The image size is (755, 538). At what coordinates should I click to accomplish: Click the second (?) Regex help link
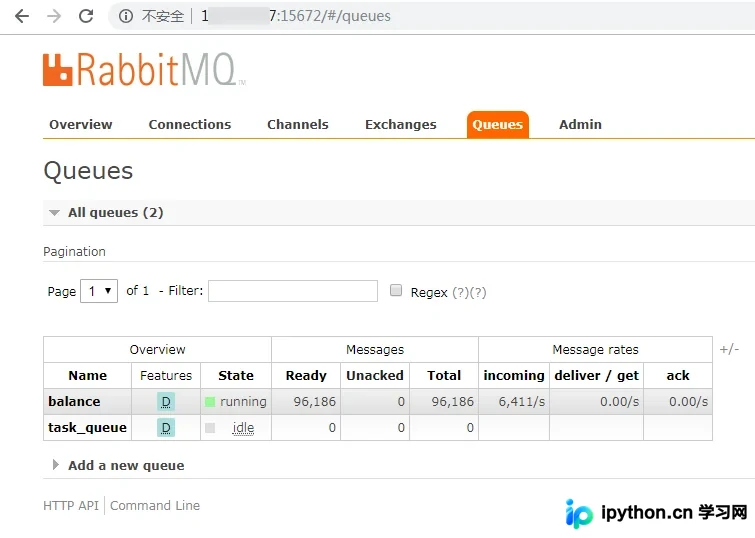point(478,292)
